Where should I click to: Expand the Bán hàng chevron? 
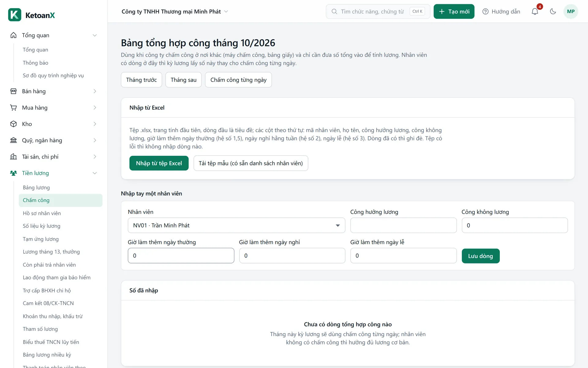[x=95, y=91]
